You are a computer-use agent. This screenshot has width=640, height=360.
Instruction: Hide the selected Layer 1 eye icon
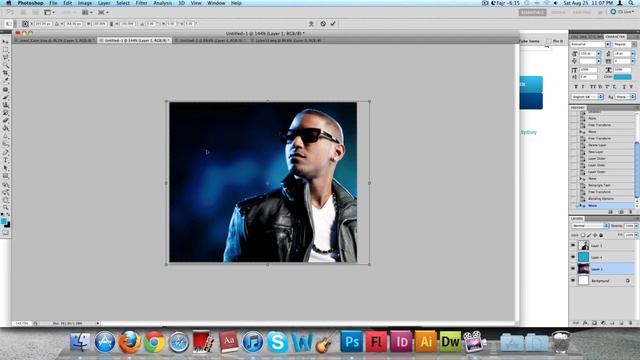coord(573,269)
